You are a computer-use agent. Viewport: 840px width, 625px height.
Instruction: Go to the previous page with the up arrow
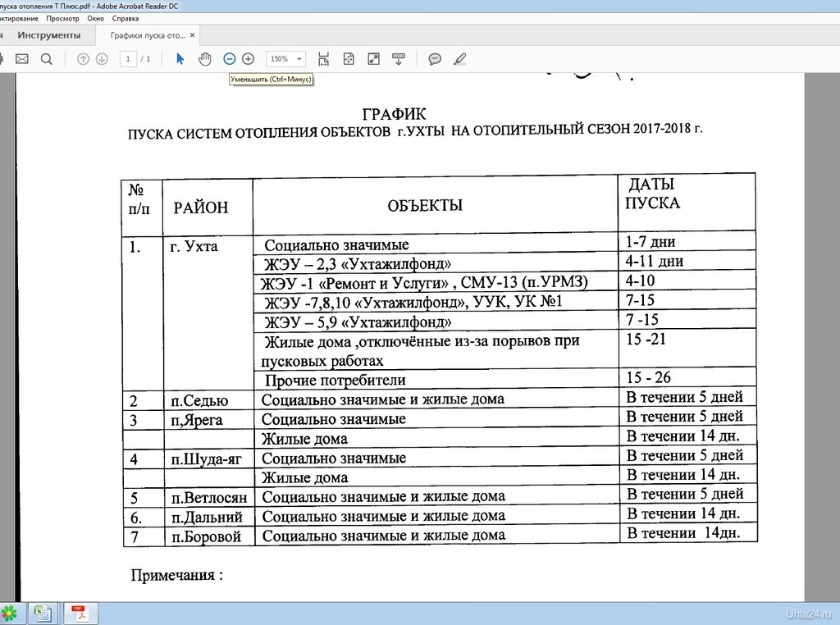83,59
